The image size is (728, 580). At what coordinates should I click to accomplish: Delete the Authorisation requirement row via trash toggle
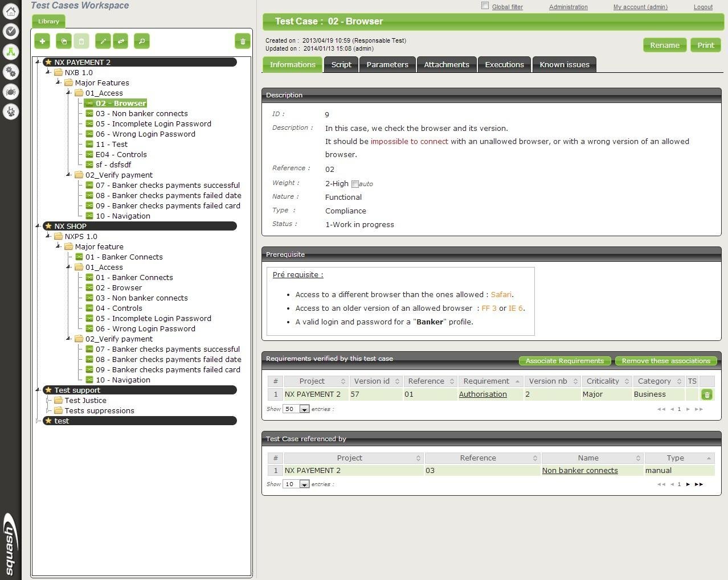coord(706,394)
